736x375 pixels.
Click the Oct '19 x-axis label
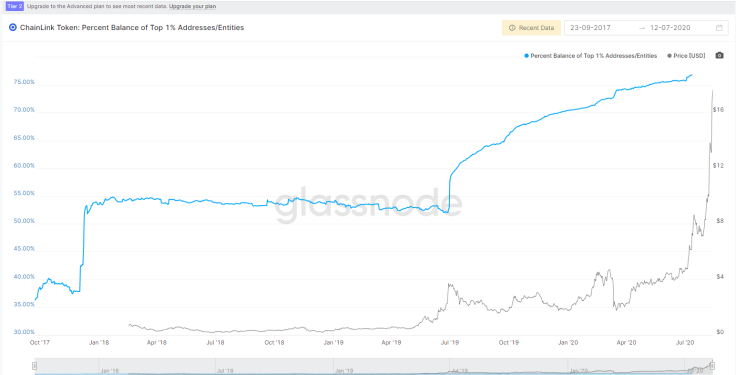click(509, 343)
